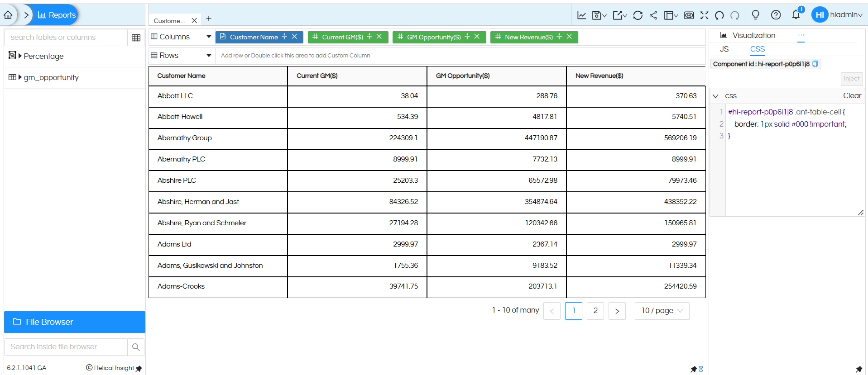
Task: Undo the last action
Action: (x=719, y=15)
